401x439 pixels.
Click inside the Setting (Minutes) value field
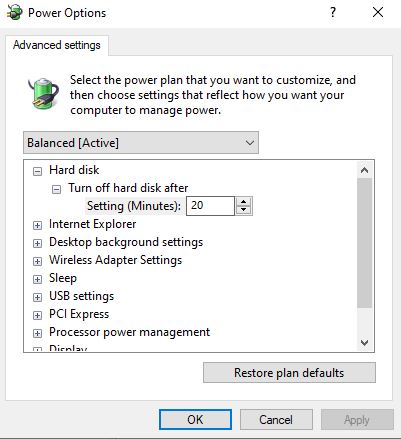[x=210, y=206]
